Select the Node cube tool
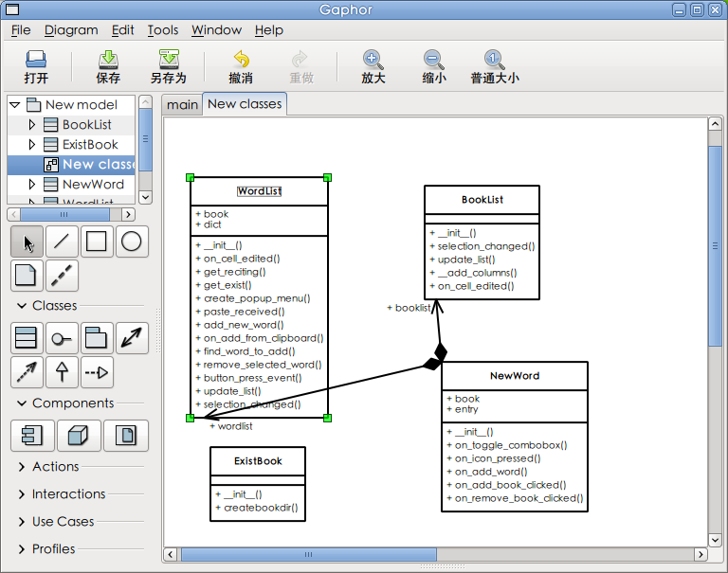 click(79, 436)
